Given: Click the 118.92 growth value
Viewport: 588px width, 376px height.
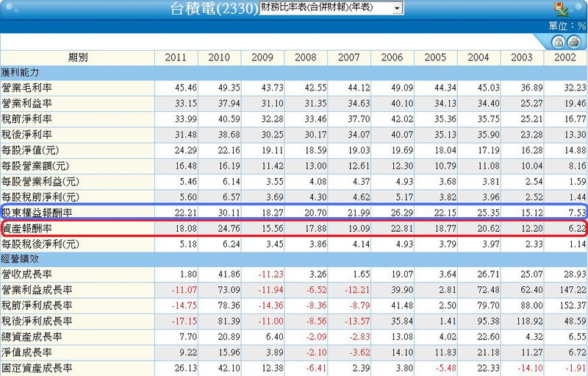Looking at the screenshot, I should 529,322.
